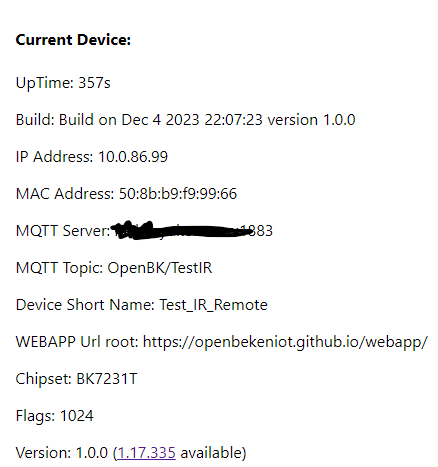Click the IP Address 10.0.86.99 value
The width and height of the screenshot is (438, 467).
coord(133,157)
